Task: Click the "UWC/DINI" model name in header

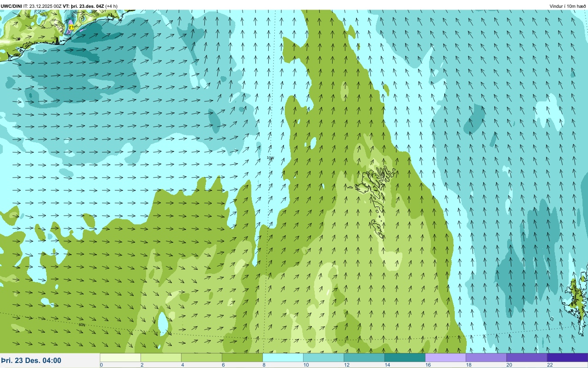Action: pos(11,6)
